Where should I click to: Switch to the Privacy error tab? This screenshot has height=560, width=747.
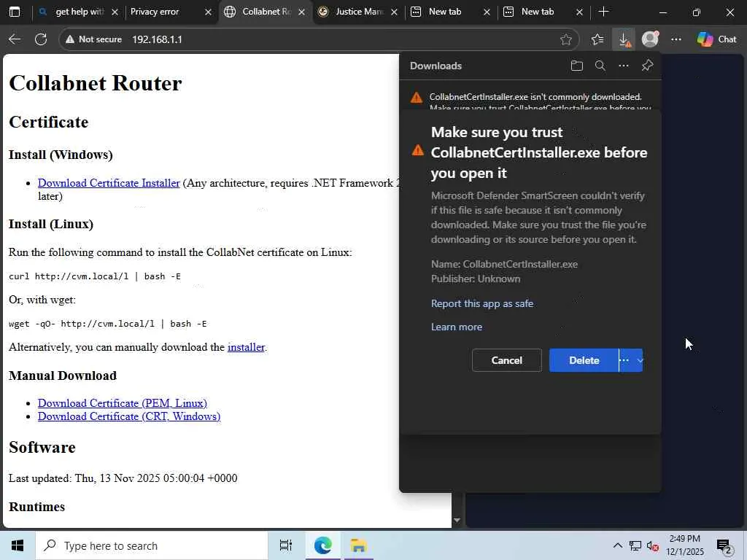click(161, 12)
